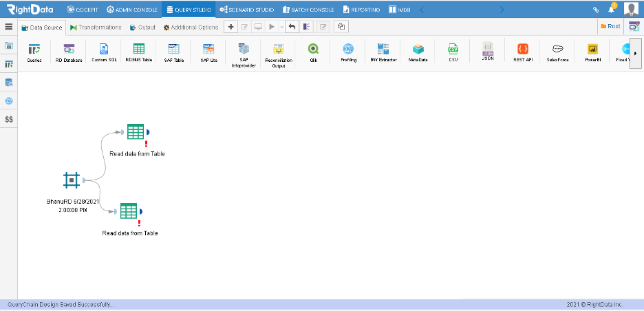Click the sidebar query-add icon

(9, 64)
